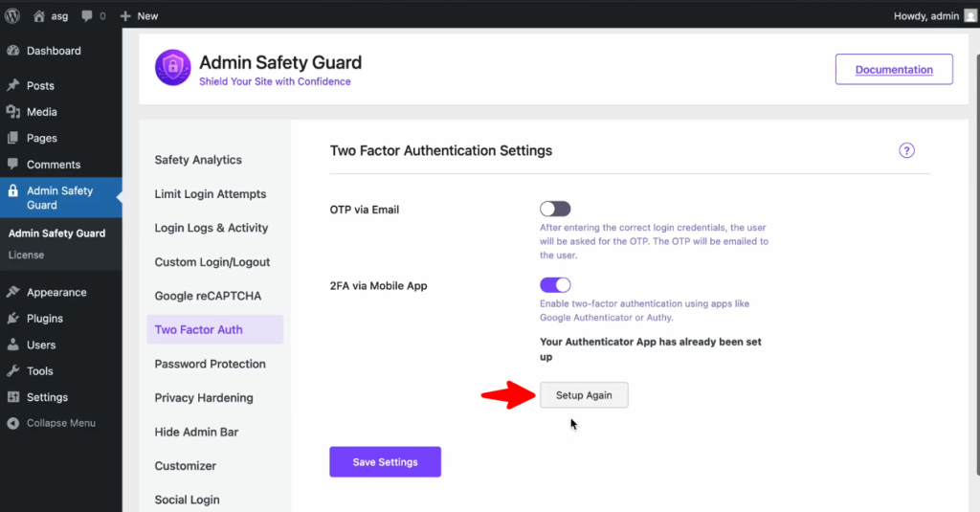Open the Google reCAPTCHA settings tab
This screenshot has width=980, height=512.
click(208, 296)
